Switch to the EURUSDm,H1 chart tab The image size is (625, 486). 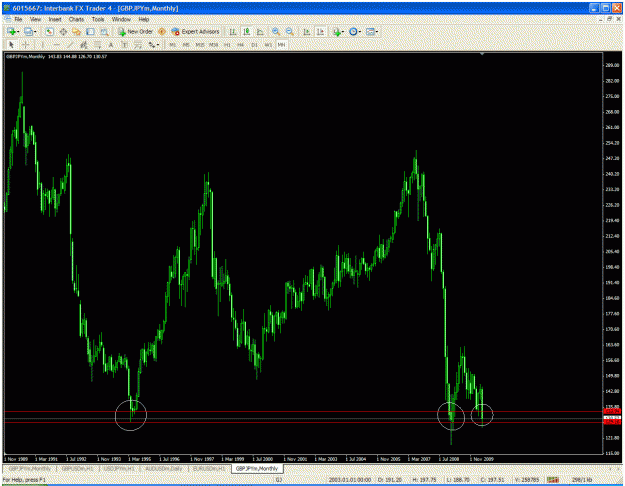[x=209, y=469]
